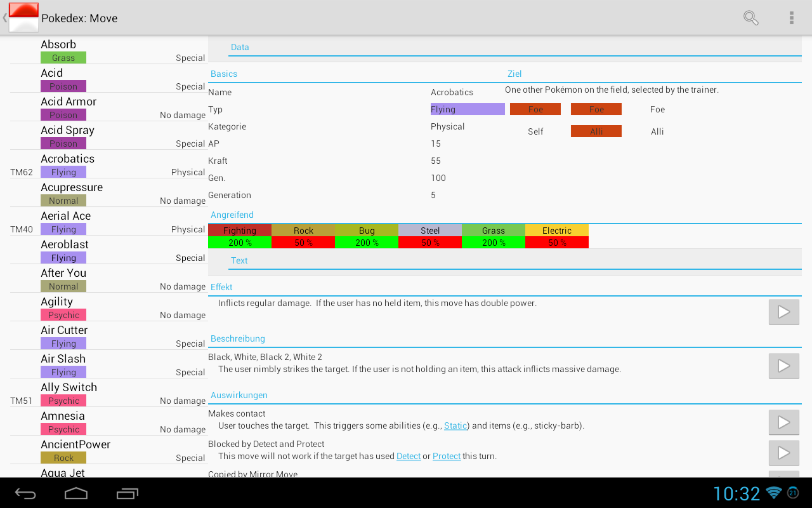The image size is (812, 508).
Task: Tap the 10:32 clock
Action: coord(737,493)
